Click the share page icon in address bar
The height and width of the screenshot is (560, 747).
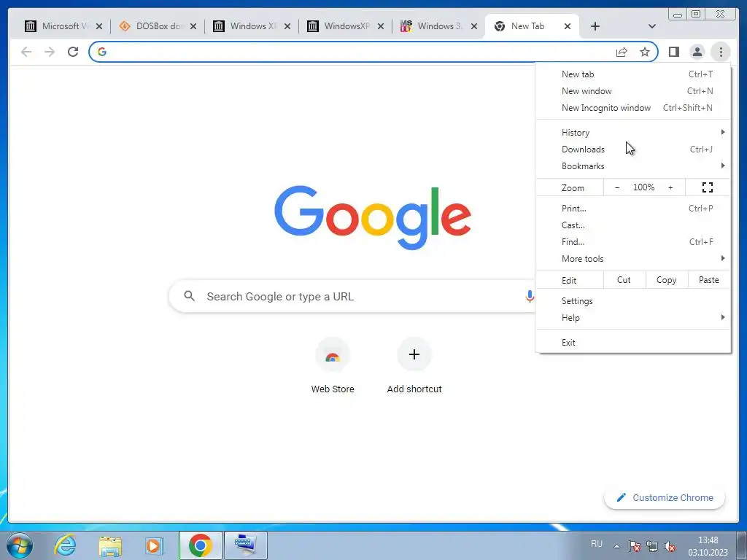622,52
